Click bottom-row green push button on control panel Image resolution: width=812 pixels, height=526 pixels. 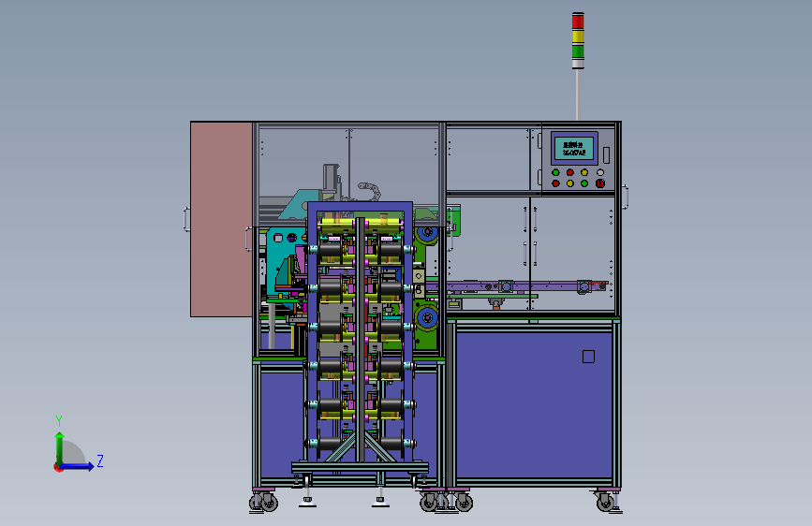(x=584, y=183)
